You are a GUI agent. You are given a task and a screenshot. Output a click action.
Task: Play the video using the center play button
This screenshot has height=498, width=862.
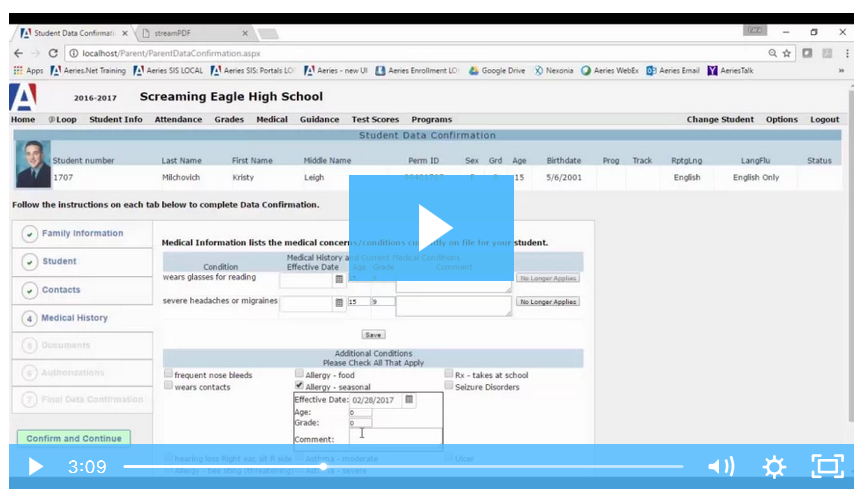click(x=431, y=228)
